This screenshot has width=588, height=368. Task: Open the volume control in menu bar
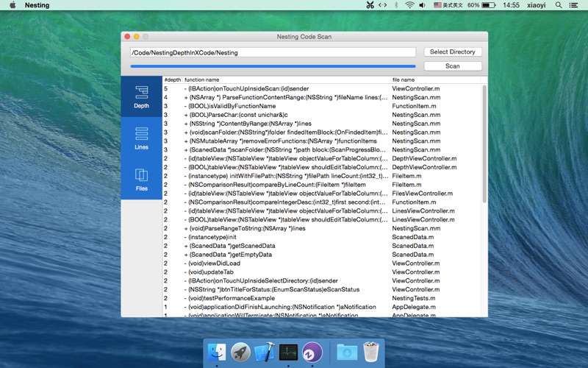(x=423, y=5)
